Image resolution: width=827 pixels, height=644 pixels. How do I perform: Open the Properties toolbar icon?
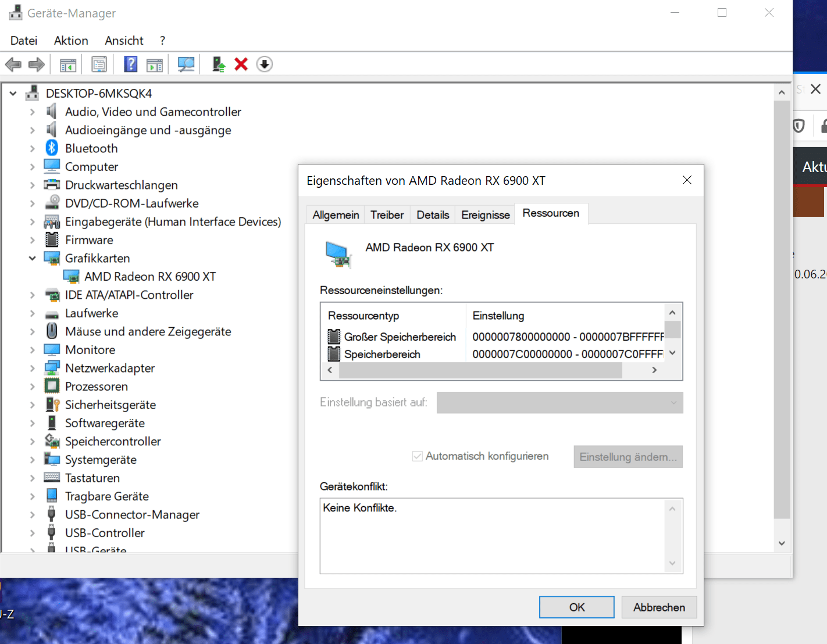(x=99, y=65)
